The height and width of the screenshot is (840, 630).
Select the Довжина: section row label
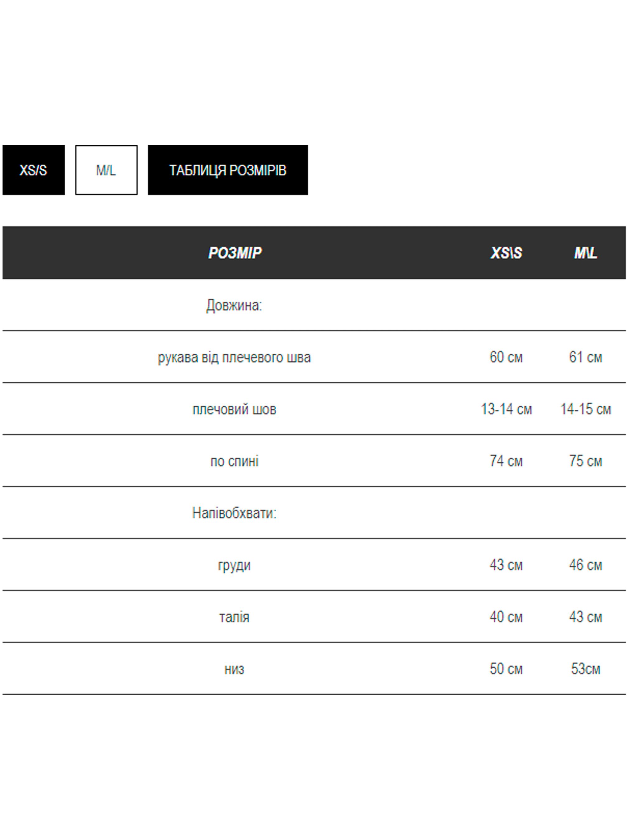[x=234, y=305]
